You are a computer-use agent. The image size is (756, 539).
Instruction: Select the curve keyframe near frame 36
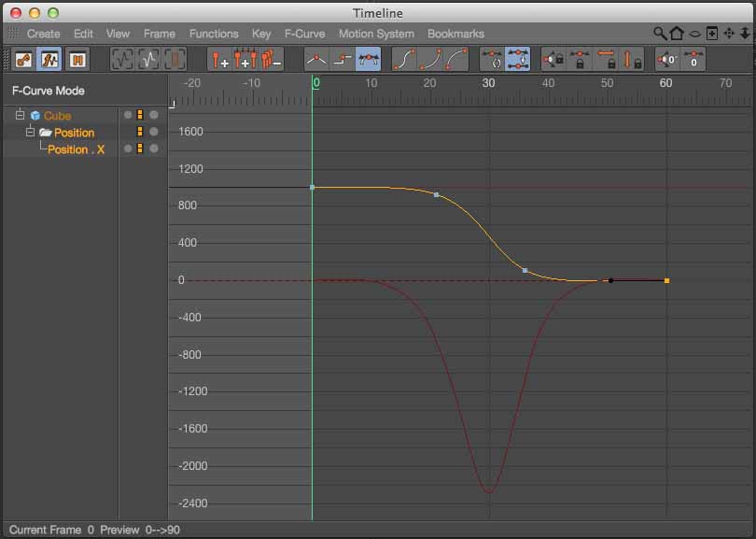point(525,271)
